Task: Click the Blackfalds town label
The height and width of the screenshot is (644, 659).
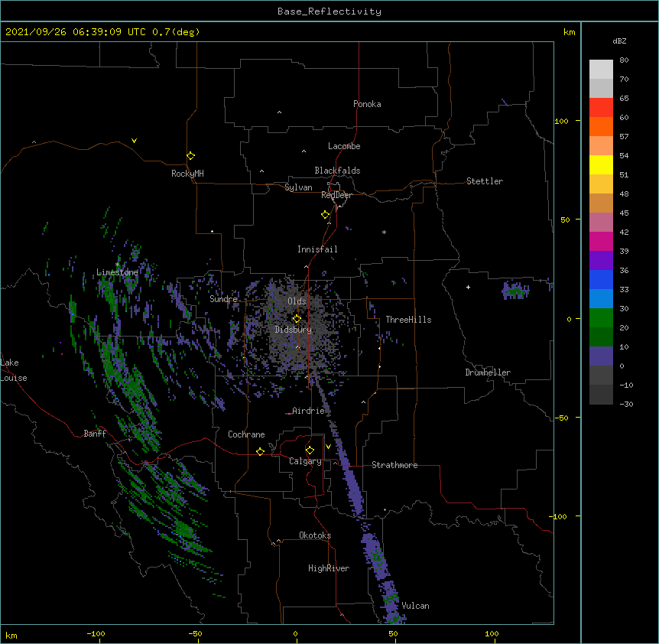Action: [x=337, y=171]
